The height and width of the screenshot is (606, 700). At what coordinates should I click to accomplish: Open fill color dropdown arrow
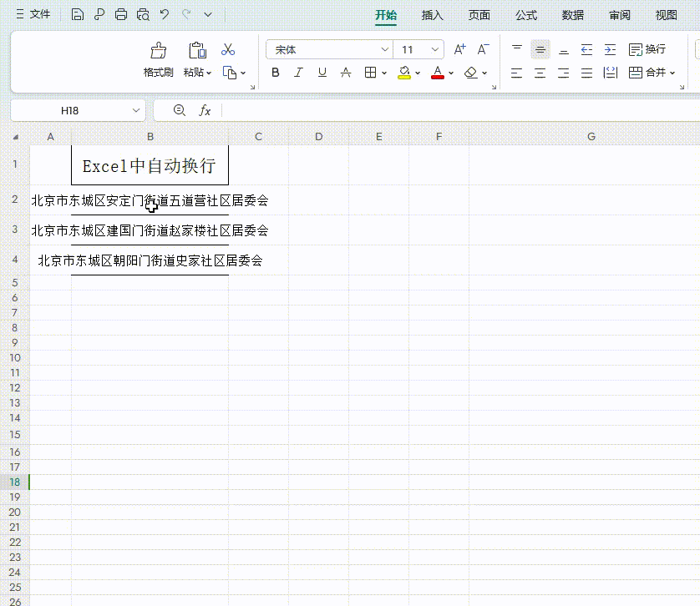(x=418, y=73)
